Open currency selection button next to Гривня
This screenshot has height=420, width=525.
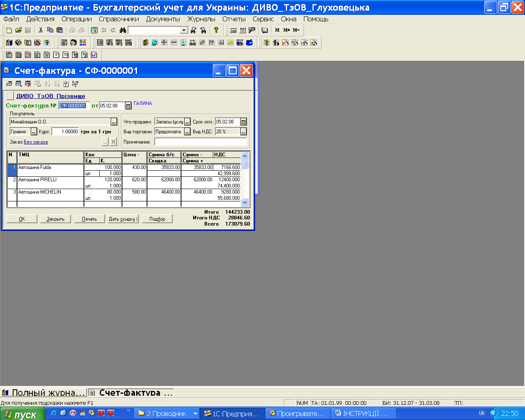[34, 132]
